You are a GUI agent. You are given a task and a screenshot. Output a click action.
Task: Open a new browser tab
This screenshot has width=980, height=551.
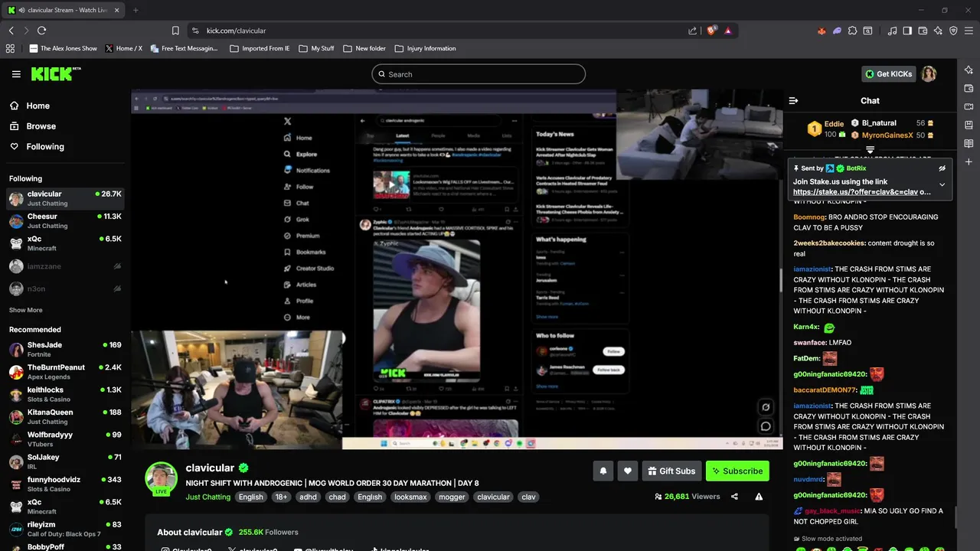coord(136,10)
